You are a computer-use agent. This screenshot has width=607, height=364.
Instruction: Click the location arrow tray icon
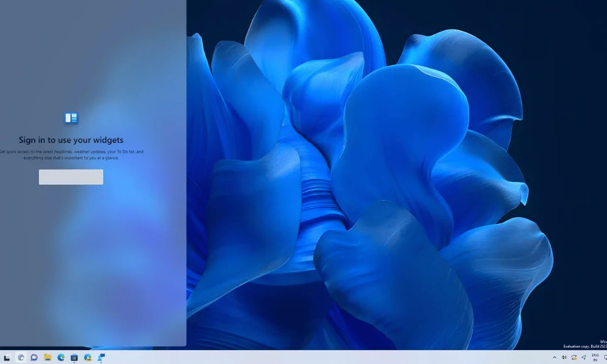(x=583, y=357)
